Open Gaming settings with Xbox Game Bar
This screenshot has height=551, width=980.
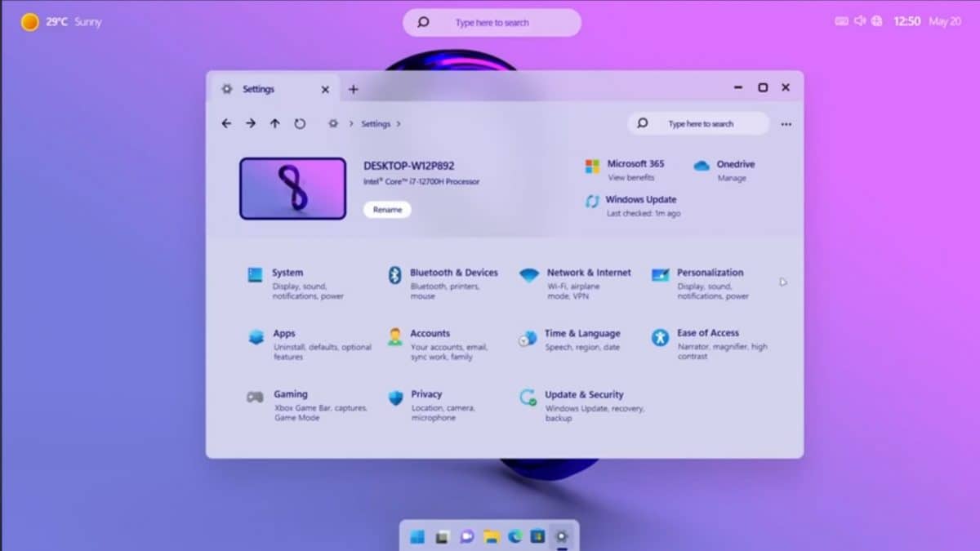click(290, 393)
